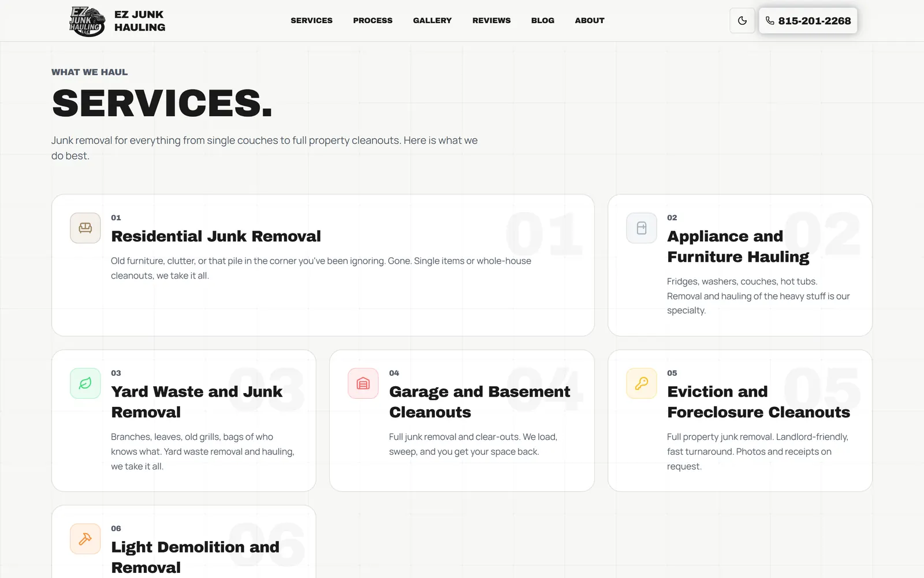
Task: Click text 'Old furniture, clutter, or that pile'
Action: [x=321, y=268]
